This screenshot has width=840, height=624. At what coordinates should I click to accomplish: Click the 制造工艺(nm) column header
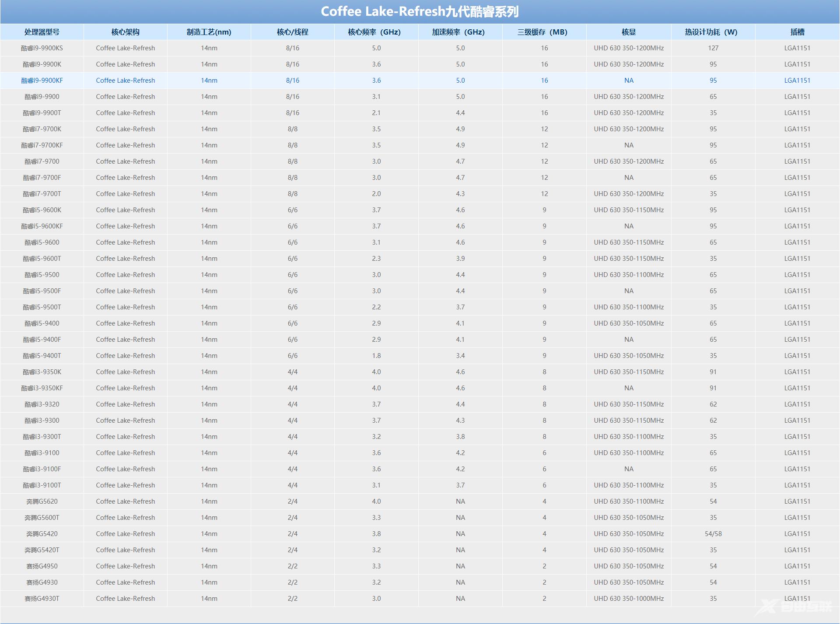pyautogui.click(x=209, y=32)
